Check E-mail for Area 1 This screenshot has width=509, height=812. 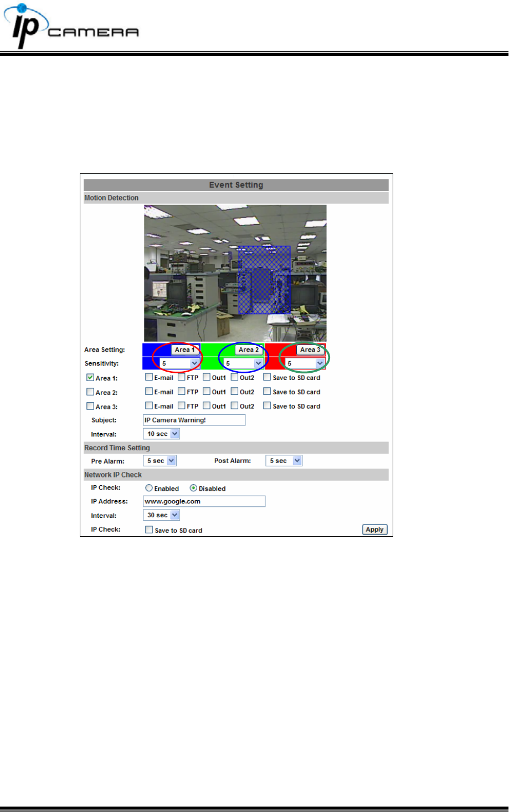point(148,377)
